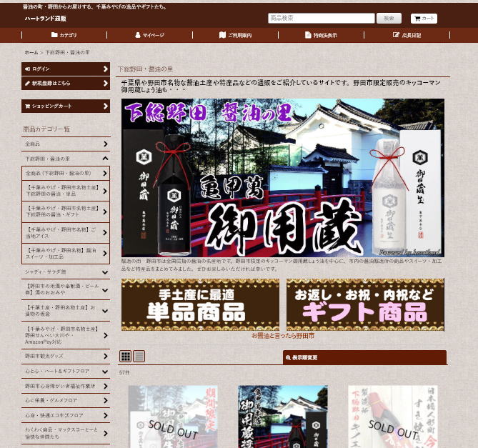
Task: Click the 検索 search button
Action: [389, 19]
